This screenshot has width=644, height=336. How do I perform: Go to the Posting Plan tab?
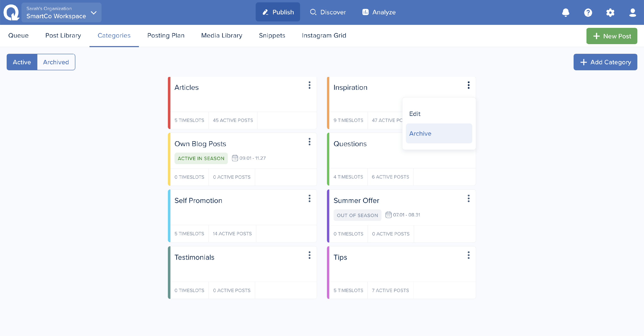coord(166,35)
